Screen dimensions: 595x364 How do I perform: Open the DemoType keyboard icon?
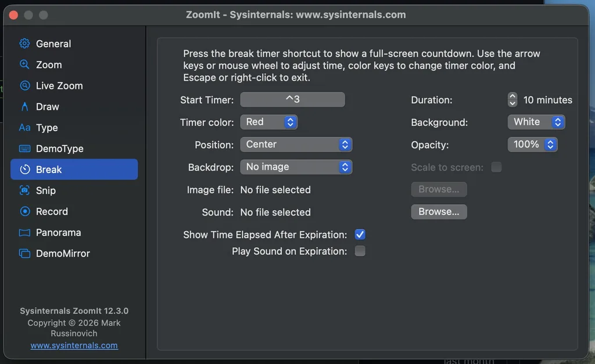pos(24,149)
